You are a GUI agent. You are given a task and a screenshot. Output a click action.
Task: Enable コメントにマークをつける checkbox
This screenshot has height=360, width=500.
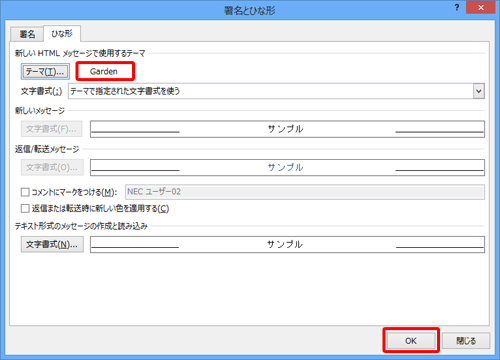click(x=25, y=192)
